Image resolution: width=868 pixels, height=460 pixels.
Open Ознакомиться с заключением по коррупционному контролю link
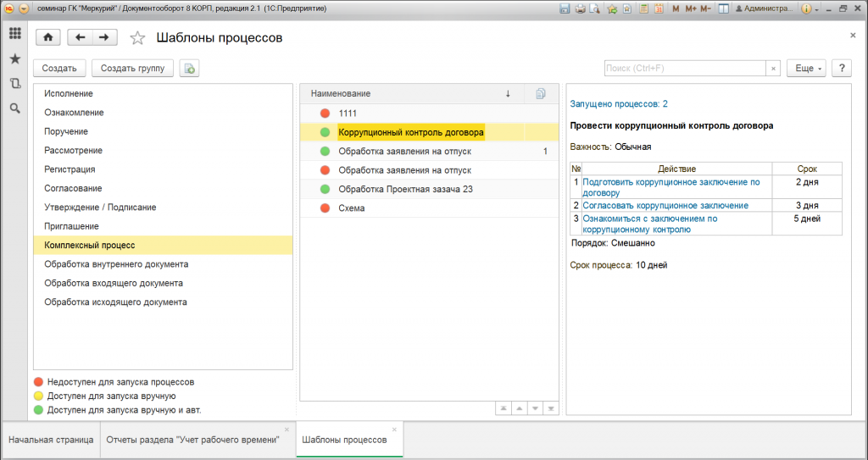(x=650, y=224)
